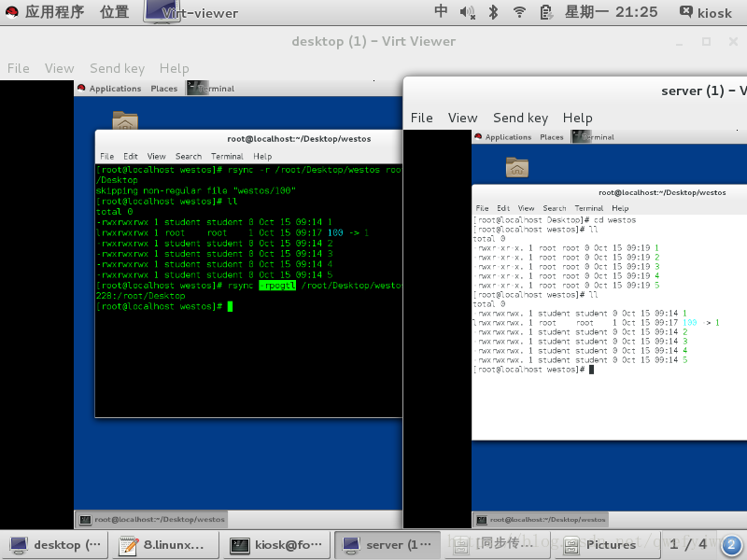747x560 pixels.
Task: Open File menu of green terminal
Action: 106,156
